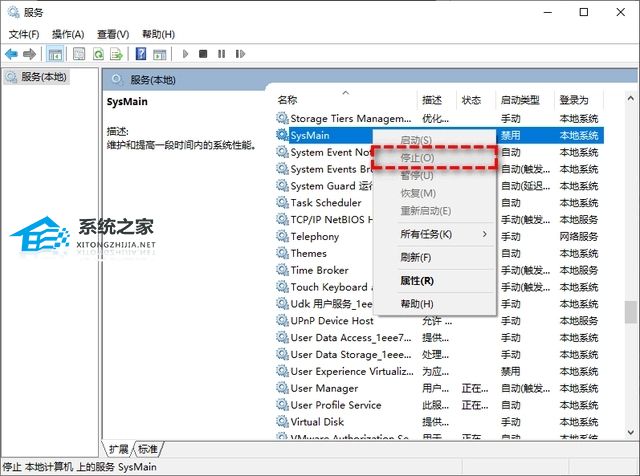This screenshot has width=640, height=476.
Task: Select the Task Scheduler service
Action: [x=439, y=202]
